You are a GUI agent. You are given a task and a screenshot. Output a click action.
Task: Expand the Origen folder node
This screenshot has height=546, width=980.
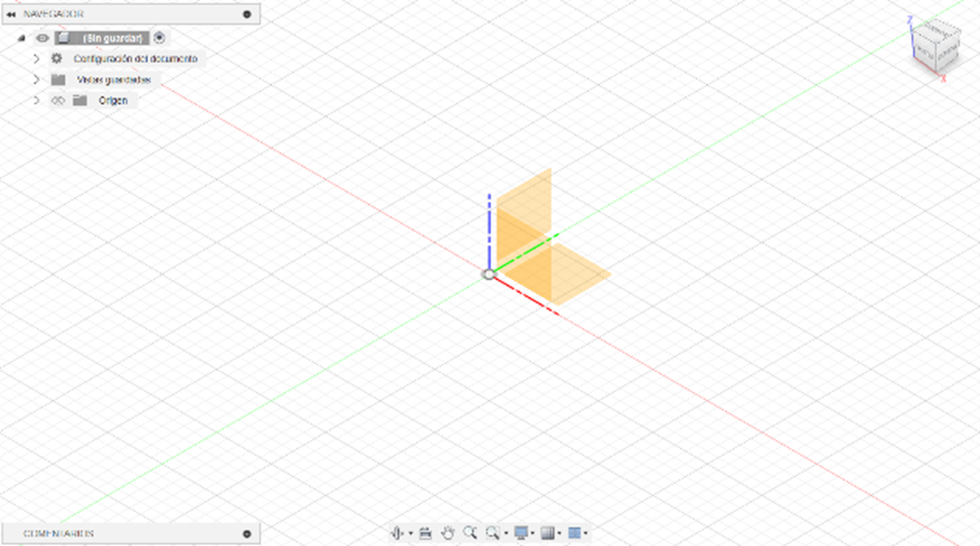(x=37, y=100)
